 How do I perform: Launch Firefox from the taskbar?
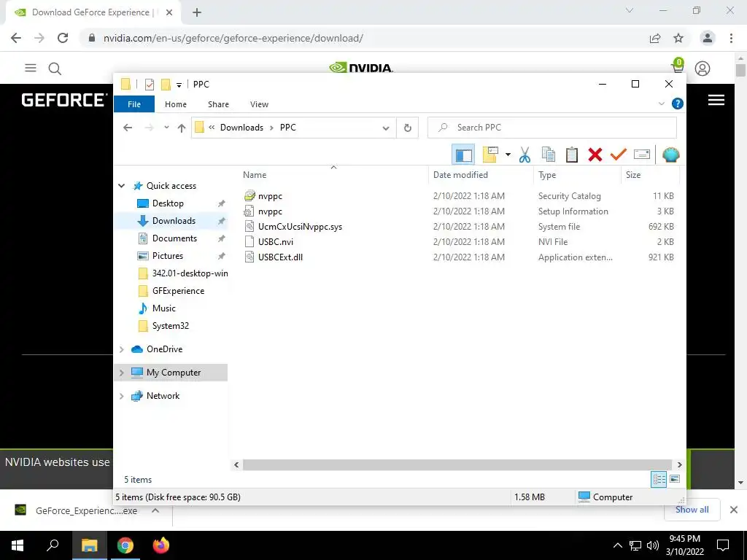161,545
